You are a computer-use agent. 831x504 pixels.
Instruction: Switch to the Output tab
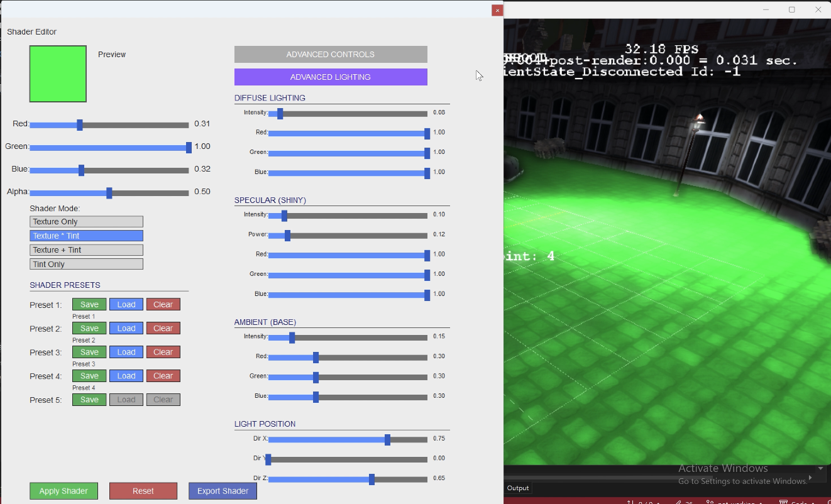(517, 488)
